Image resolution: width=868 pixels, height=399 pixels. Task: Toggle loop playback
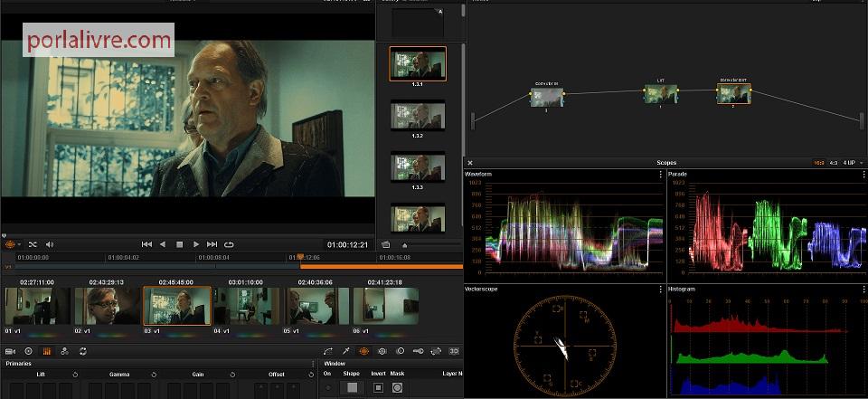click(x=229, y=244)
